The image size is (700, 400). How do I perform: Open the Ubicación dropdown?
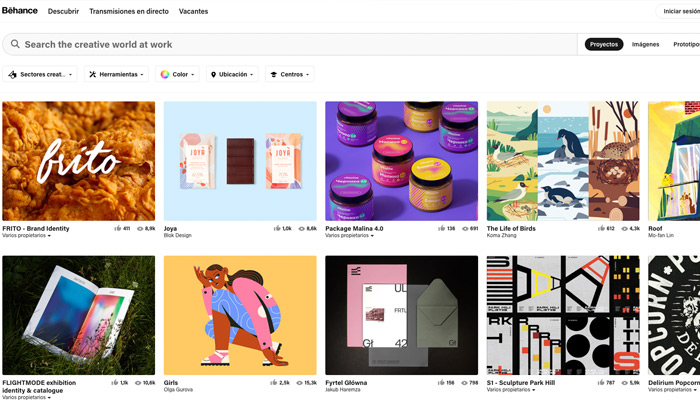coord(232,74)
